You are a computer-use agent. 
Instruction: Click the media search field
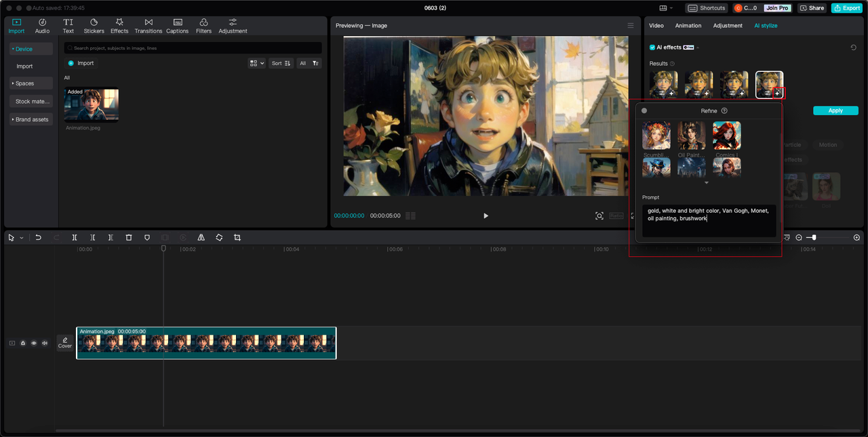tap(193, 48)
